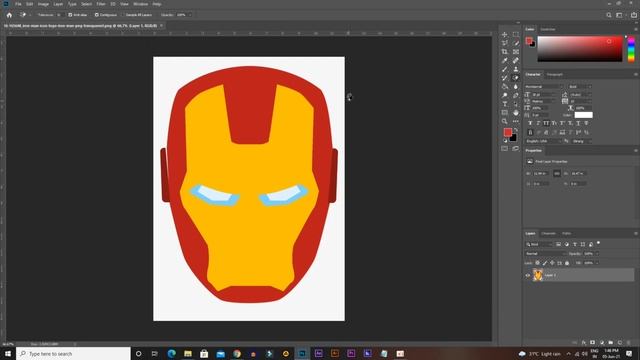
Task: Swap foreground and background colors
Action: point(516,130)
